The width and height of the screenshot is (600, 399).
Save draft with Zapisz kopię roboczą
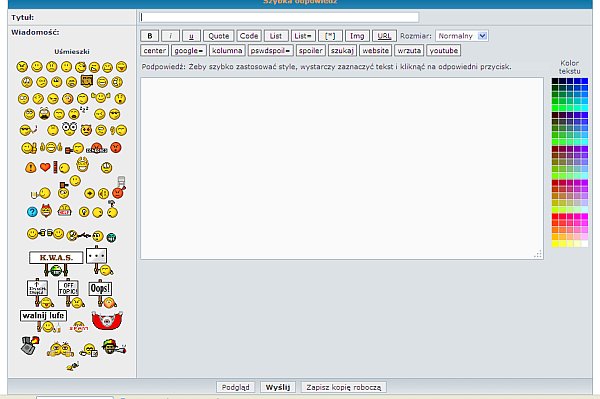pyautogui.click(x=344, y=387)
